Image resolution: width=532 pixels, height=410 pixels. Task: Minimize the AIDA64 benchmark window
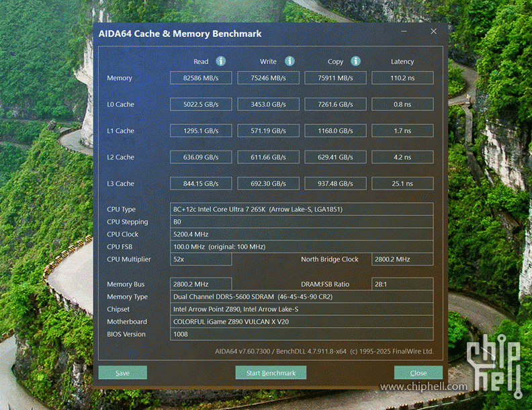[404, 31]
